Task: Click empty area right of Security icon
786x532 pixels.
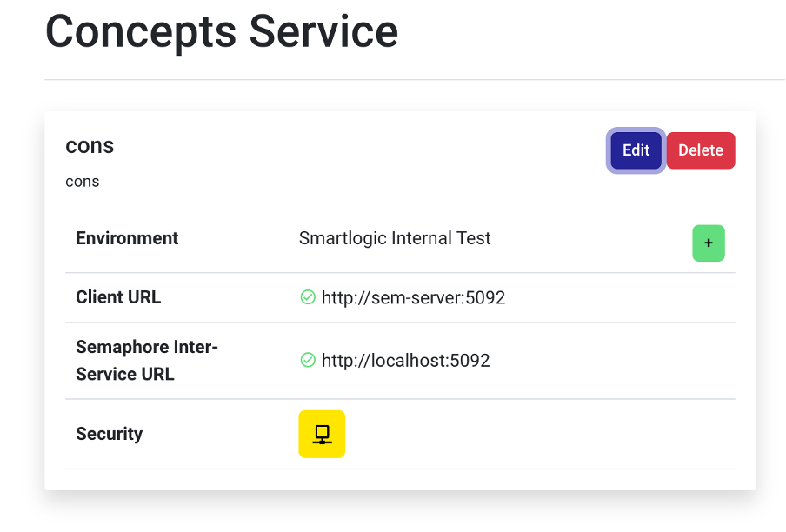Action: (x=539, y=434)
